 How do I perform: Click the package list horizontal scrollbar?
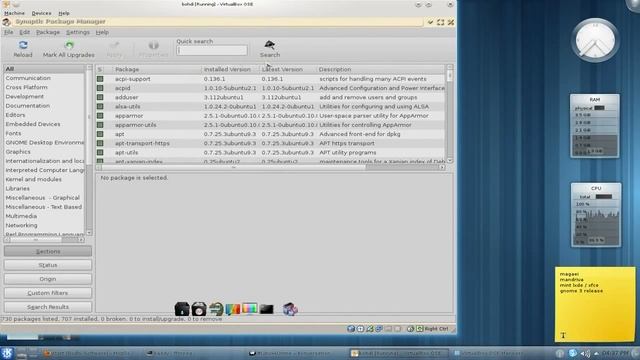click(271, 167)
